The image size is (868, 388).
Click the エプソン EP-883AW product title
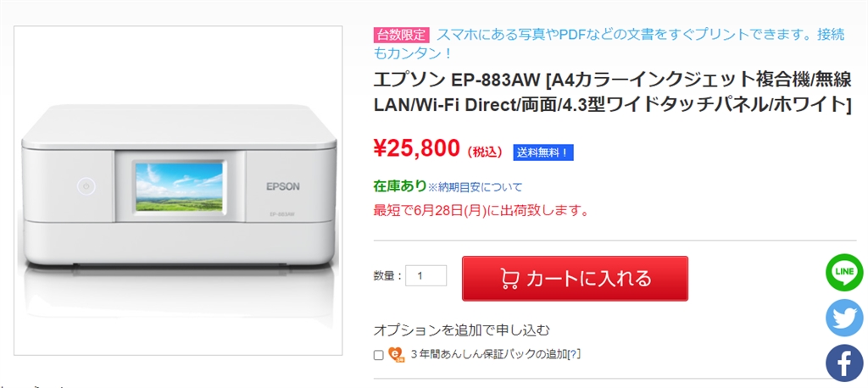[612, 92]
